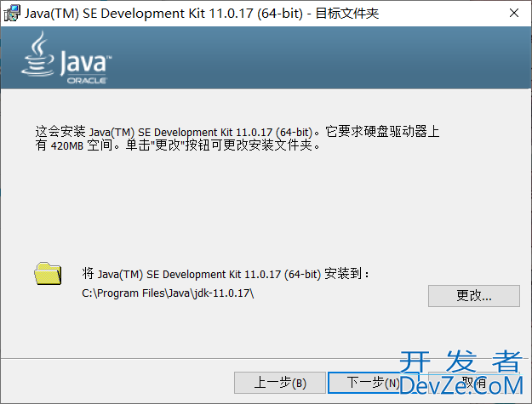The height and width of the screenshot is (404, 532).
Task: Click the window title 目标文件夹 text
Action: (x=346, y=14)
